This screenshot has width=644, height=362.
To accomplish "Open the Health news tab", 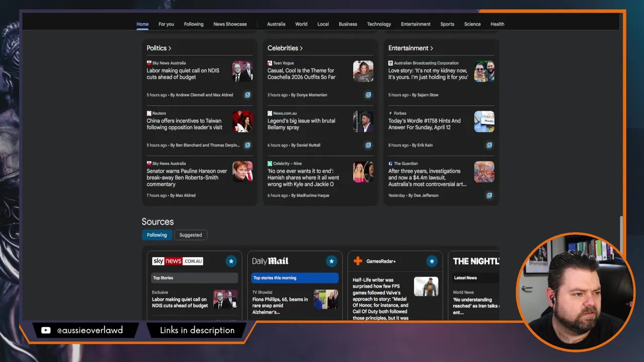I will 497,24.
